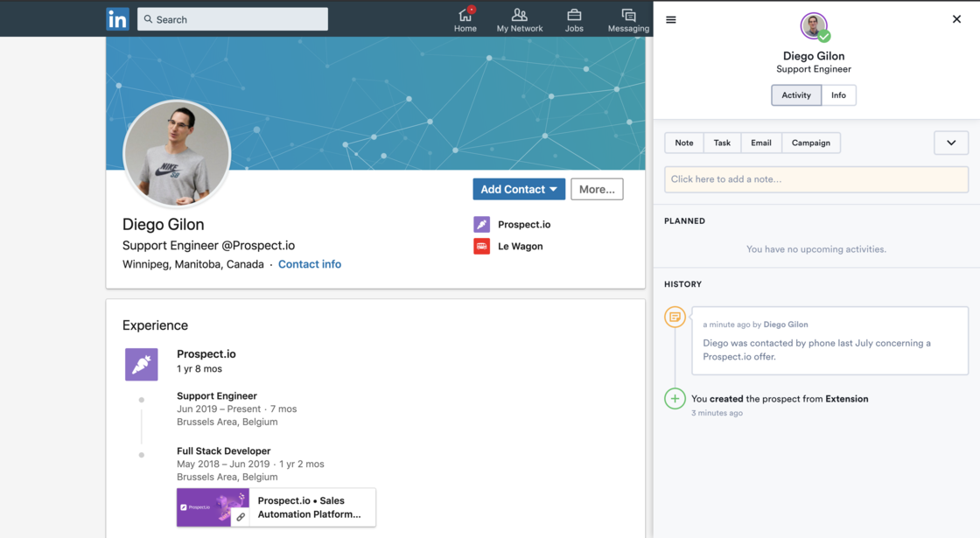Open the Contact info link
Viewport: 980px width, 538px height.
coord(310,264)
